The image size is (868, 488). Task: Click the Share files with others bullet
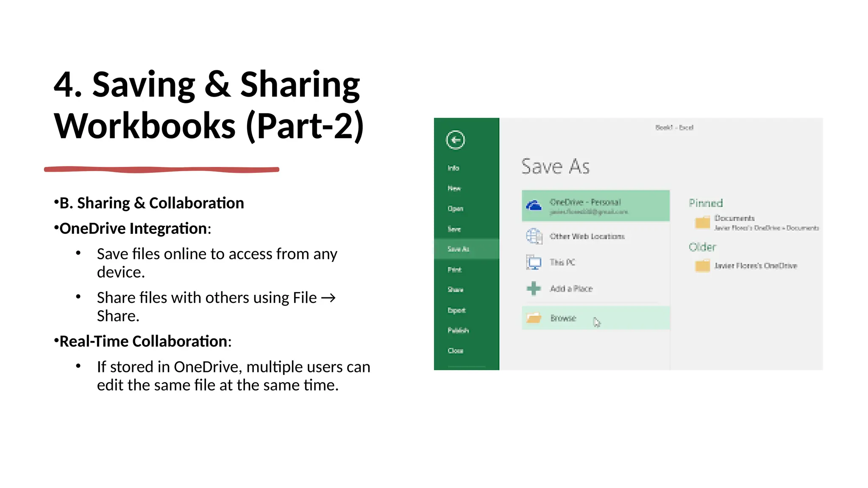tap(216, 306)
